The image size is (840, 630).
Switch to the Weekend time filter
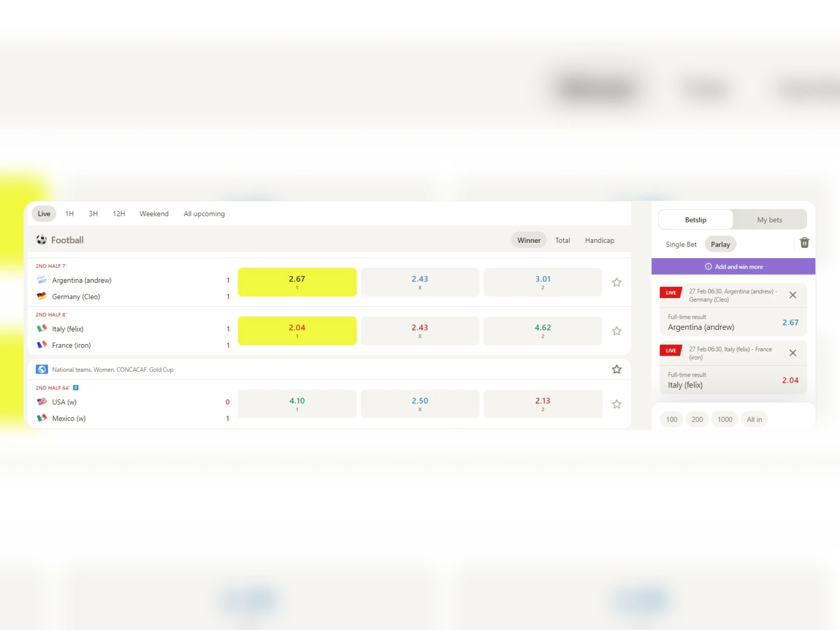point(154,213)
